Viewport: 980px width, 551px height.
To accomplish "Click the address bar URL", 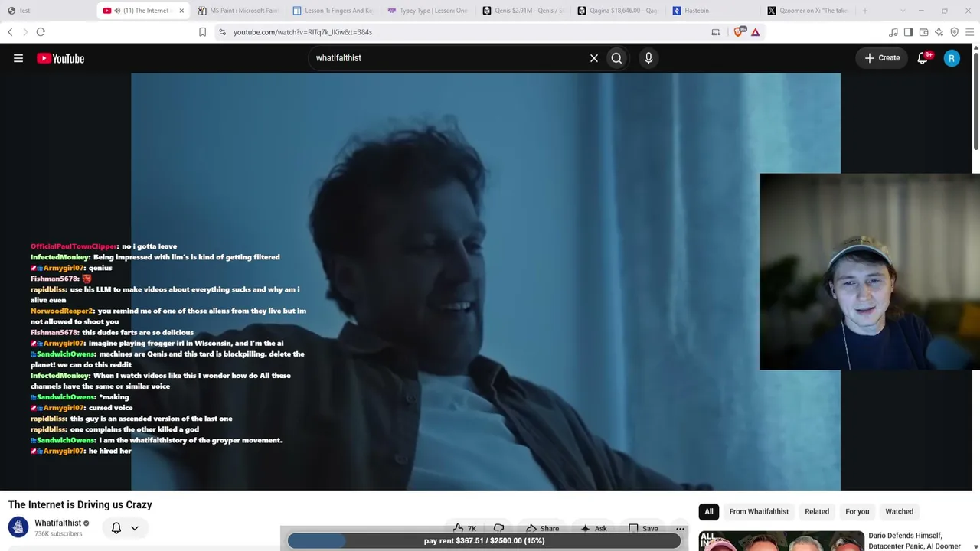I will [x=302, y=32].
